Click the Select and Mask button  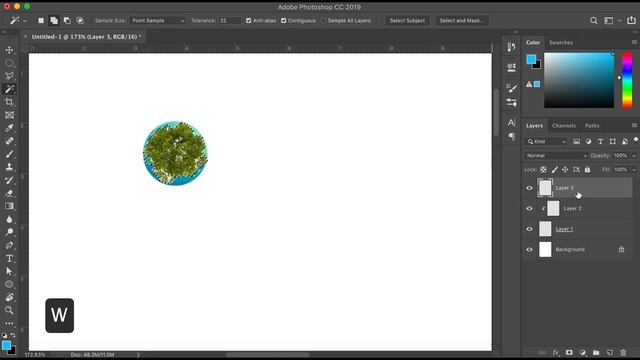(462, 20)
